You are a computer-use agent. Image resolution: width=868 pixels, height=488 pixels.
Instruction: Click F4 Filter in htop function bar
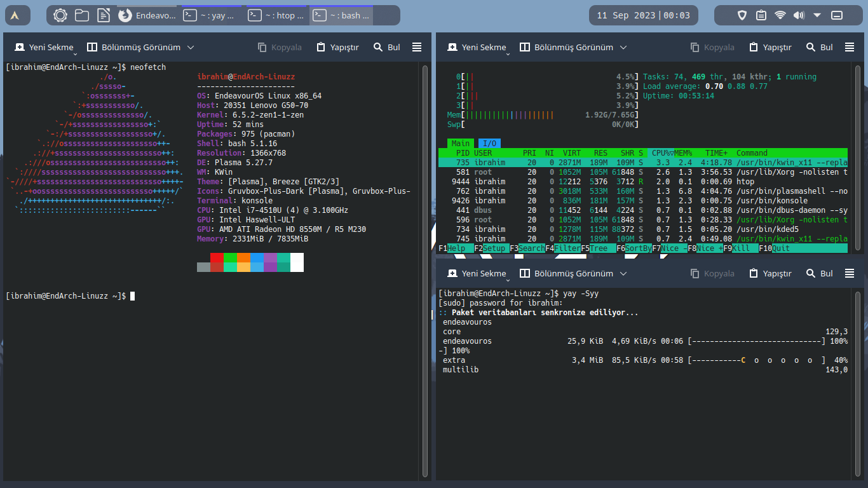point(562,248)
